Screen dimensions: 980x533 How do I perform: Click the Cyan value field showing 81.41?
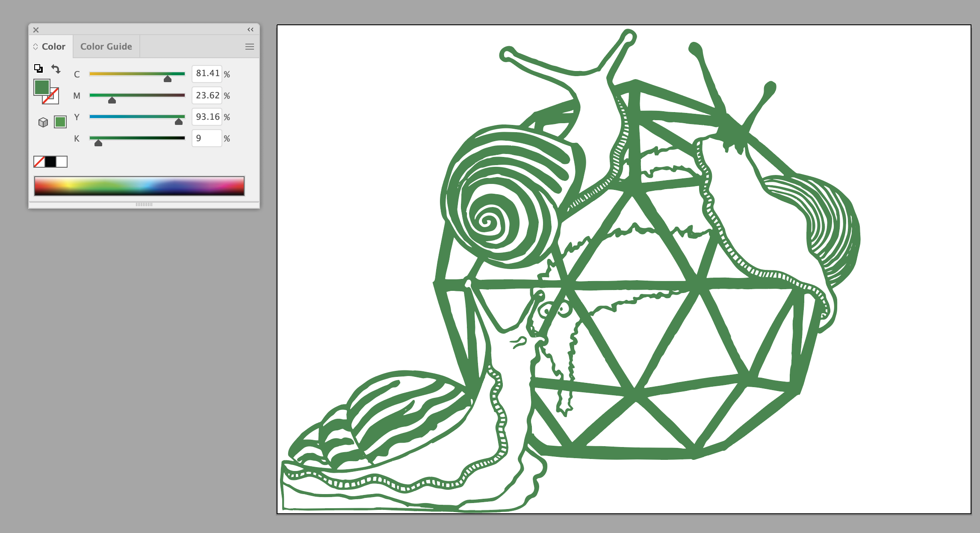pos(207,74)
